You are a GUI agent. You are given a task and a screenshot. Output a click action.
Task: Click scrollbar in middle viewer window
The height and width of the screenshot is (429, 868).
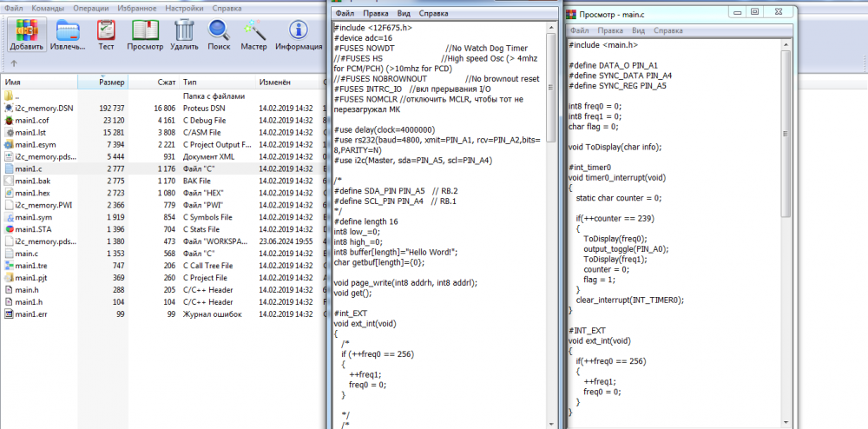(x=551, y=89)
